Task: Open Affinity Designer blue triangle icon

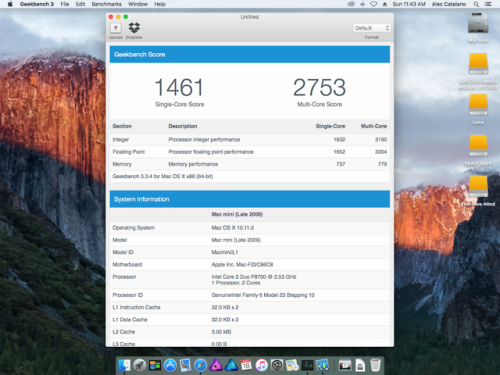Action: (231, 365)
